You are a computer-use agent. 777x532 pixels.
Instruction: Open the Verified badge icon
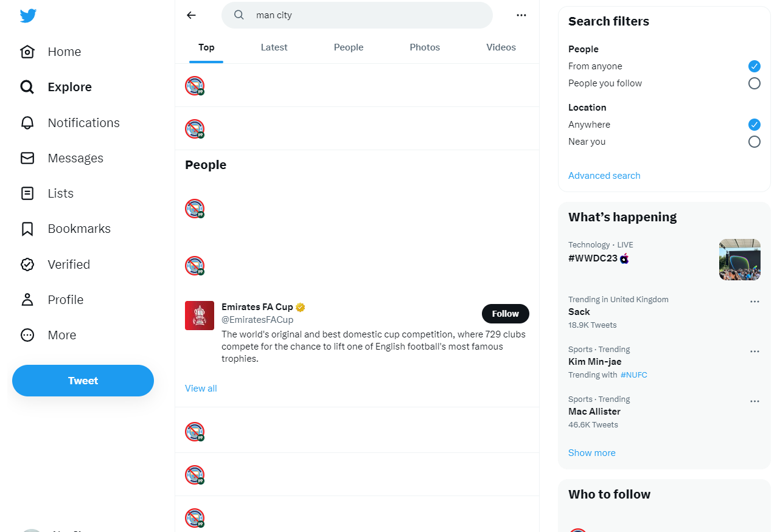coord(27,264)
